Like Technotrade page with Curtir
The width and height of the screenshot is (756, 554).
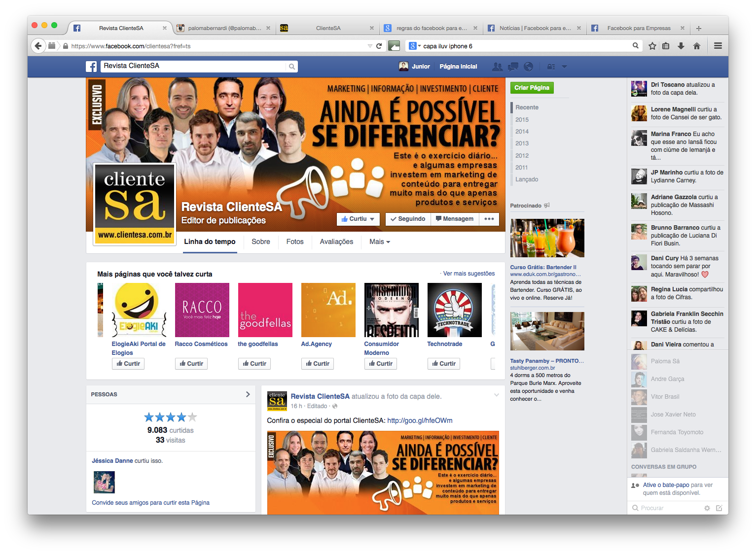coord(444,364)
